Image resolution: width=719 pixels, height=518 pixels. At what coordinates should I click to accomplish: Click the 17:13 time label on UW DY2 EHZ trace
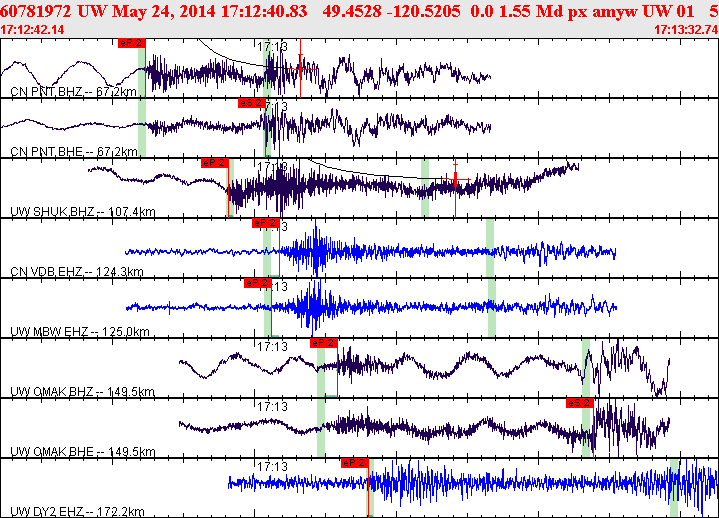click(x=272, y=467)
